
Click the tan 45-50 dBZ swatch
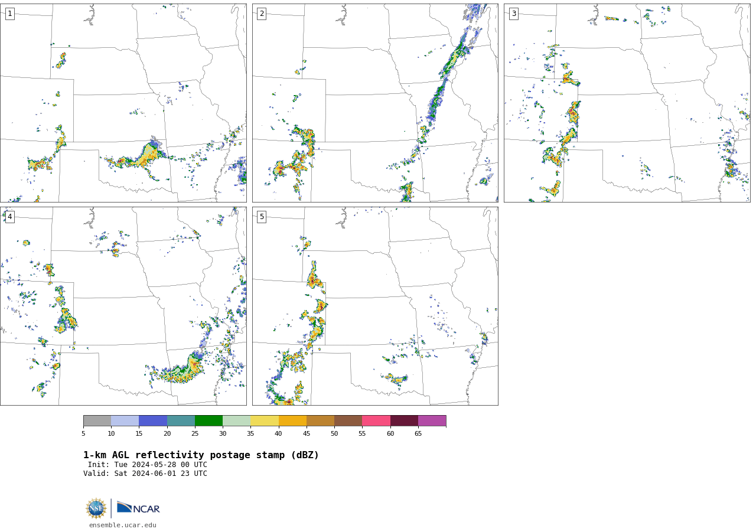click(x=320, y=421)
